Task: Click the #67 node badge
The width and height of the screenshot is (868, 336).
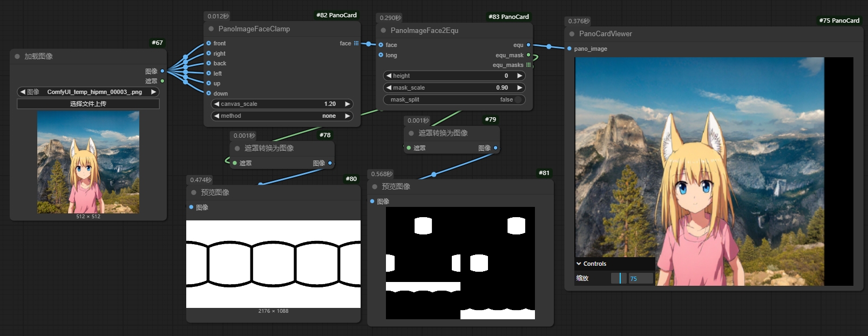Action: (x=157, y=43)
